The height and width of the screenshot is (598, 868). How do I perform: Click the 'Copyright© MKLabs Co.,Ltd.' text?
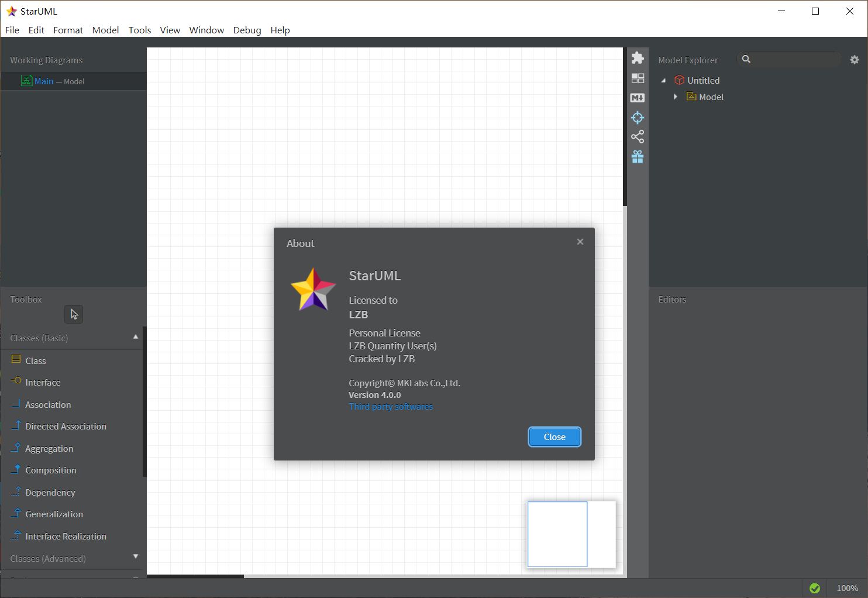click(x=405, y=383)
